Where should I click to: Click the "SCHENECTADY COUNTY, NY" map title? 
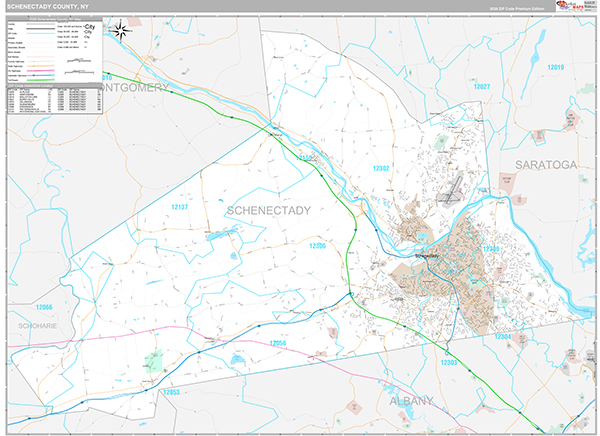(x=48, y=7)
